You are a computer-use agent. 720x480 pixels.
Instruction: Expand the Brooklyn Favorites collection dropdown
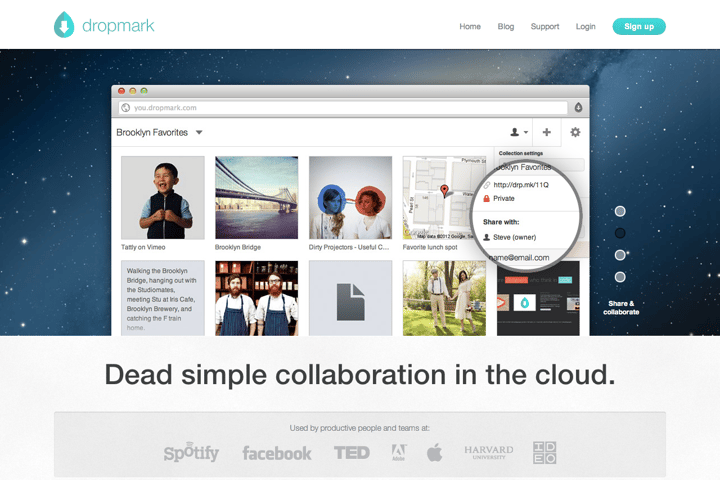coord(199,132)
